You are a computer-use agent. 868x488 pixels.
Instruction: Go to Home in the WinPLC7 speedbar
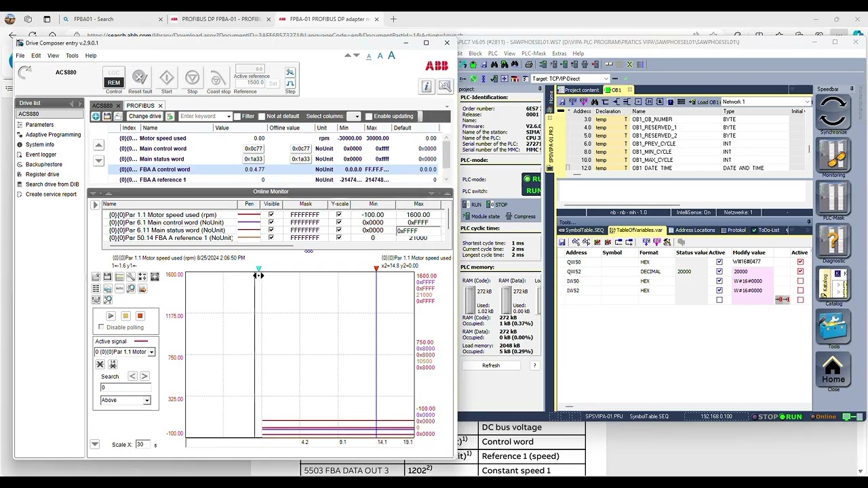[x=833, y=371]
